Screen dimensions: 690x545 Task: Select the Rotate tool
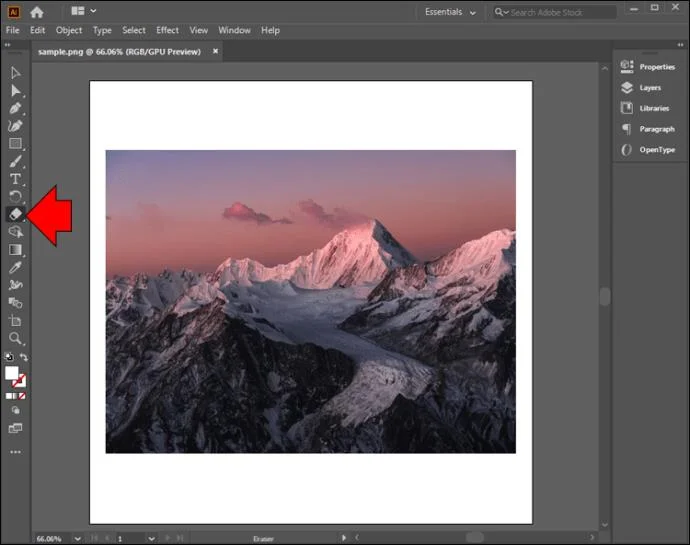[x=15, y=197]
